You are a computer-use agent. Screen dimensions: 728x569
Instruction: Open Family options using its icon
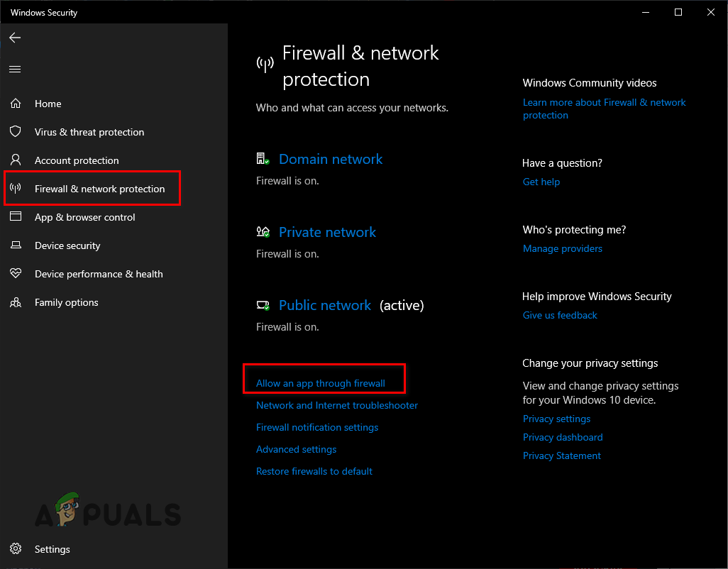(16, 302)
